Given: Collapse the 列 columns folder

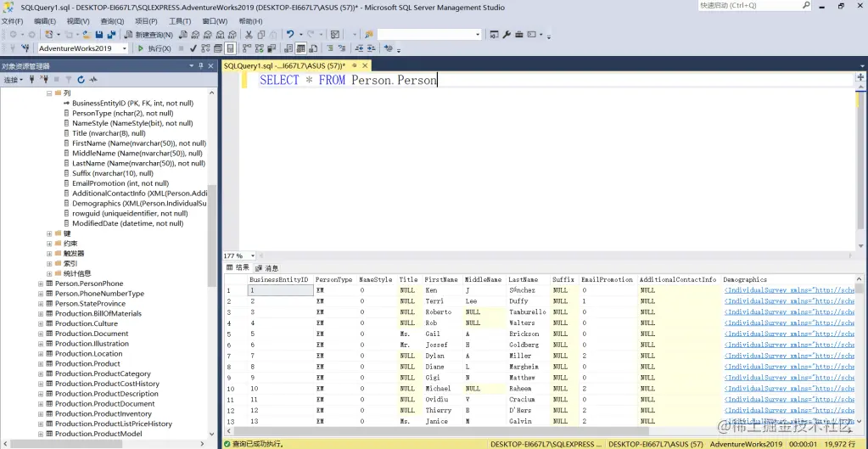Looking at the screenshot, I should [x=49, y=93].
